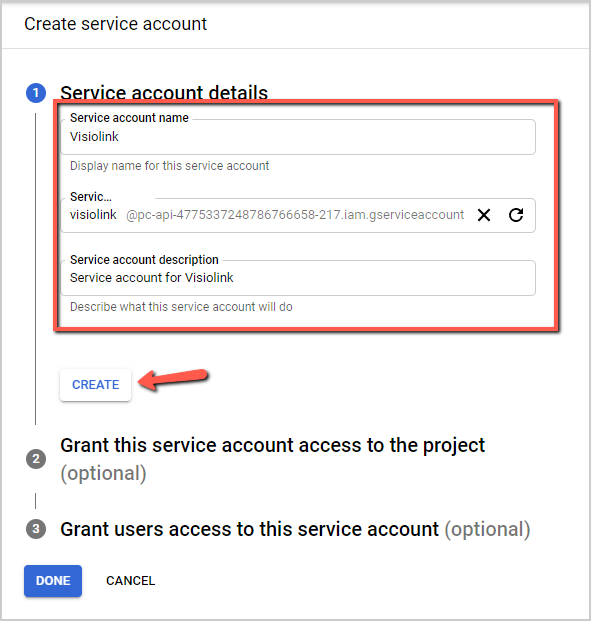
Task: Focus the Service account name field
Action: (298, 137)
